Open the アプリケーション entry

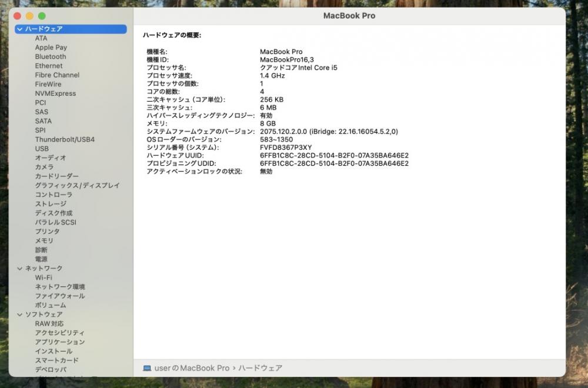[60, 342]
